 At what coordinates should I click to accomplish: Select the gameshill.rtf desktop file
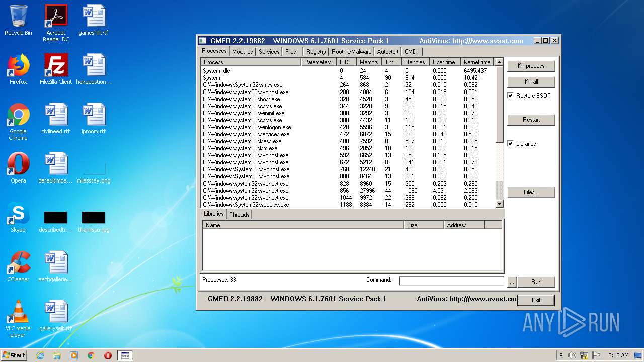(x=94, y=20)
